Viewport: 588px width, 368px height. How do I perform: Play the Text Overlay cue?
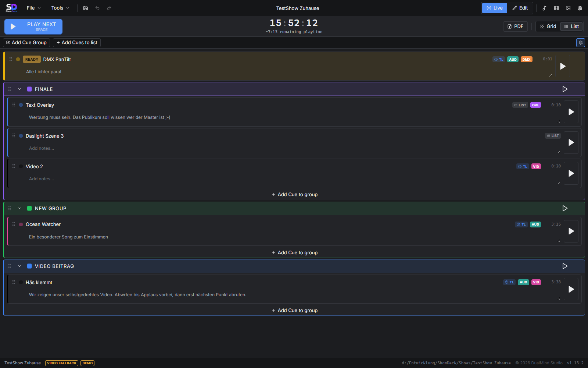tap(571, 112)
